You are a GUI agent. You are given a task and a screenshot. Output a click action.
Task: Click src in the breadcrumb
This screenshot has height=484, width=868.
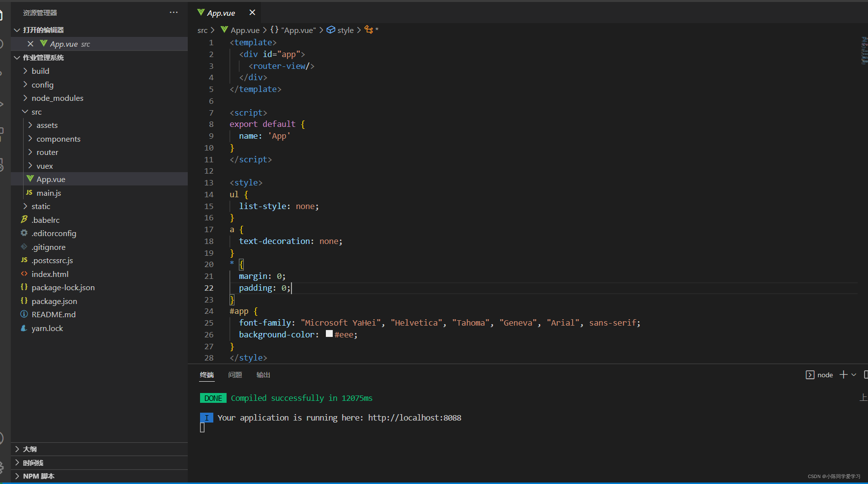(203, 30)
